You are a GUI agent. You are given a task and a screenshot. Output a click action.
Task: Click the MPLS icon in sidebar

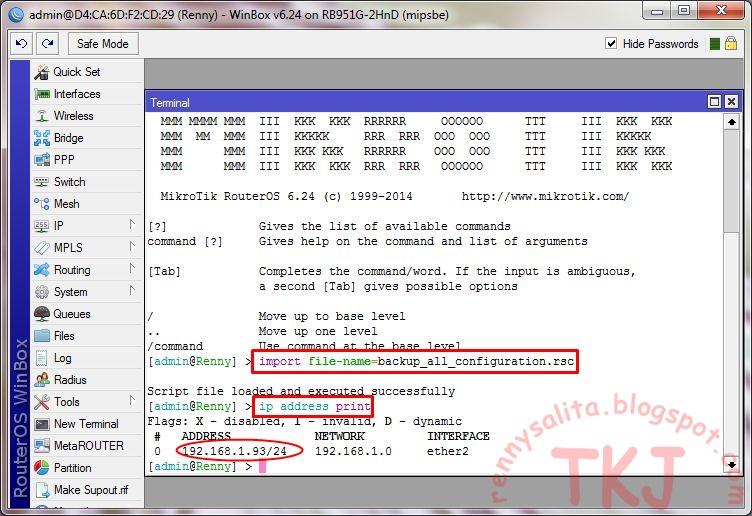(42, 248)
